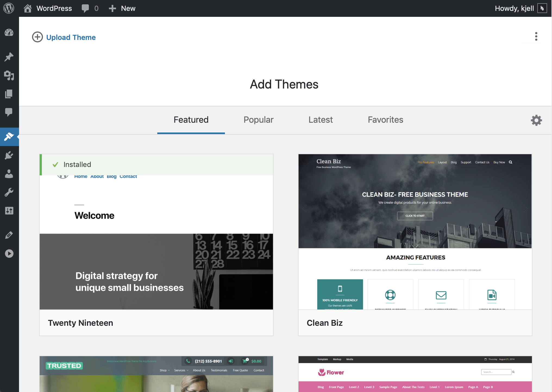
Task: Switch to the Favorites tab
Action: [x=385, y=120]
